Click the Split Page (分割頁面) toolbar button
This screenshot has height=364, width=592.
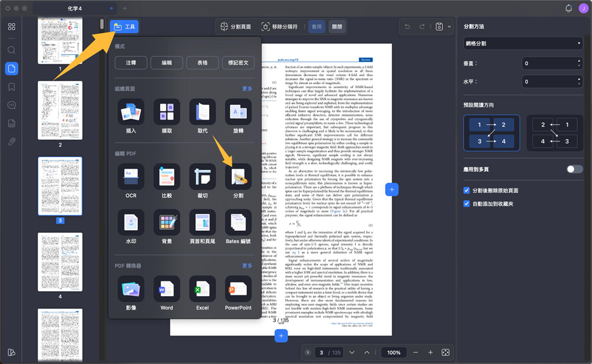pos(235,27)
